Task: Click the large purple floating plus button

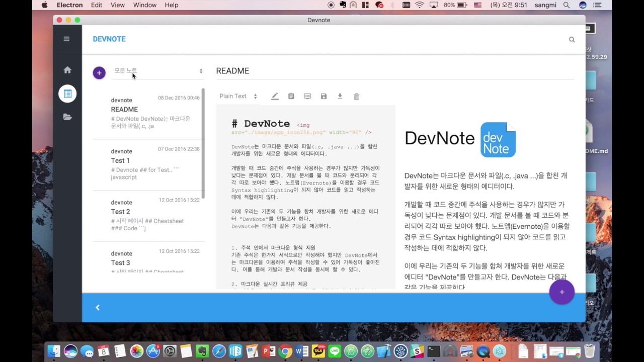Action: tap(562, 292)
